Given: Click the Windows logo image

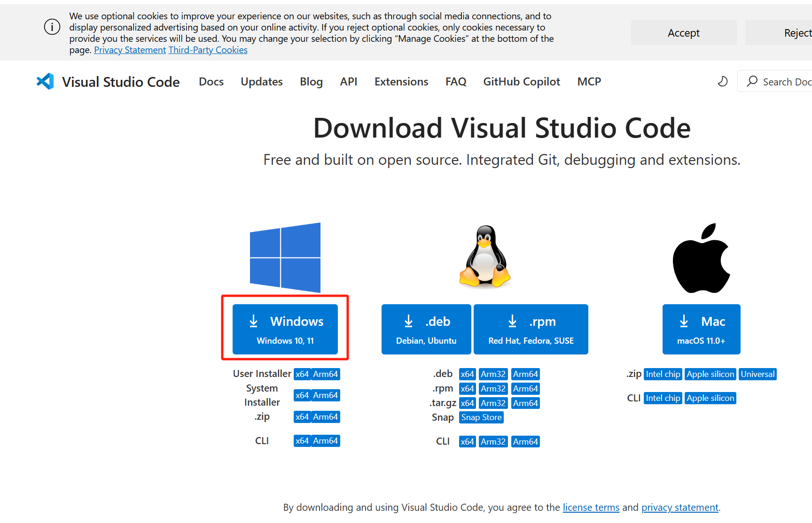Looking at the screenshot, I should point(285,257).
